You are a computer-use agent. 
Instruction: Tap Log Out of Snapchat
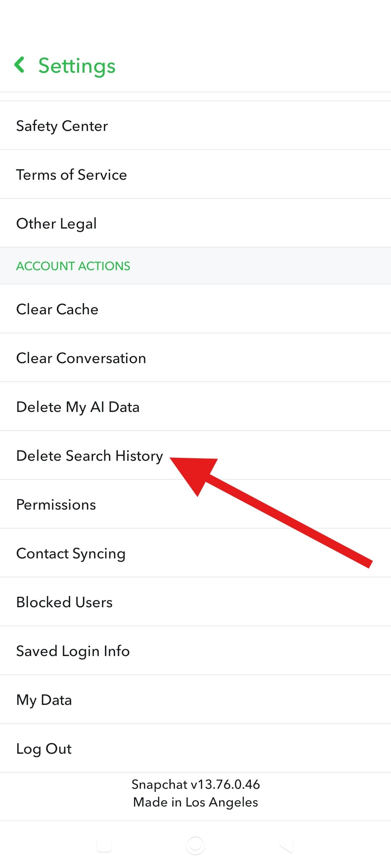point(43,748)
